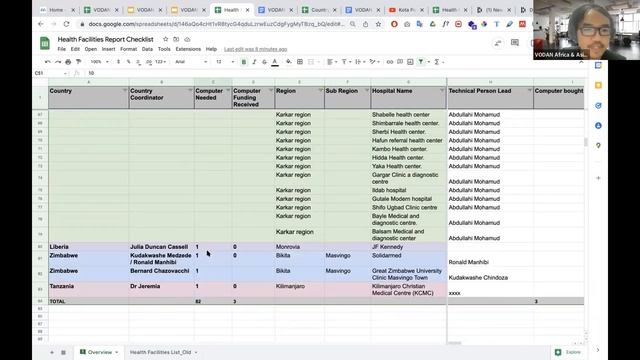Screen dimensions: 640x360
Task: Open the more number formats dropdown
Action: (160, 62)
